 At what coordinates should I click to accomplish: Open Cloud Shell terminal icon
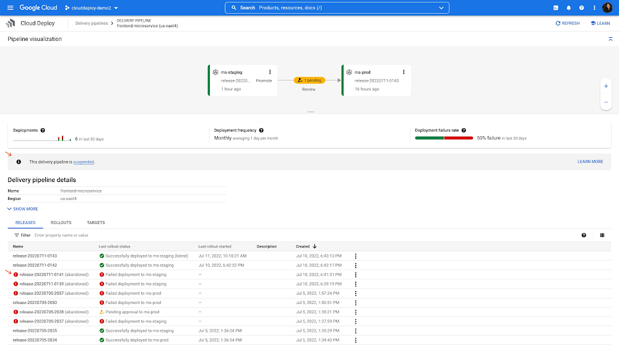point(555,7)
